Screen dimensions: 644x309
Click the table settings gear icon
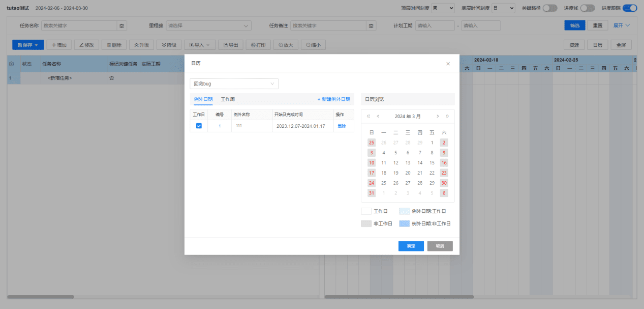pyautogui.click(x=11, y=64)
